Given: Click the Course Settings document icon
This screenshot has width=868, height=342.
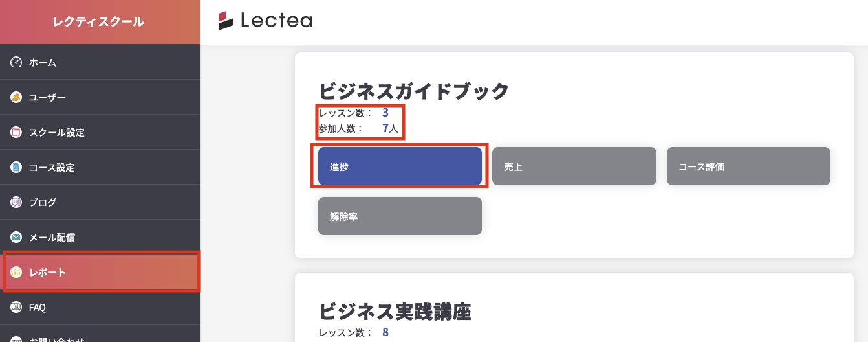Looking at the screenshot, I should (x=16, y=167).
